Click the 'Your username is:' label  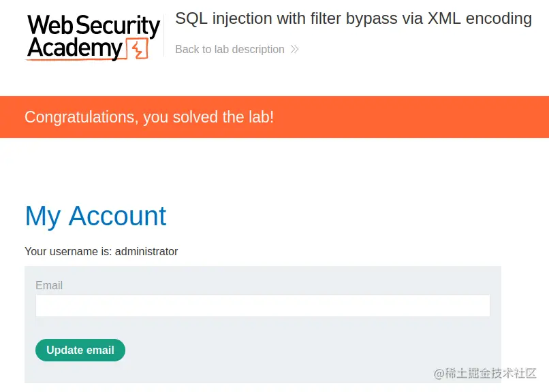68,251
